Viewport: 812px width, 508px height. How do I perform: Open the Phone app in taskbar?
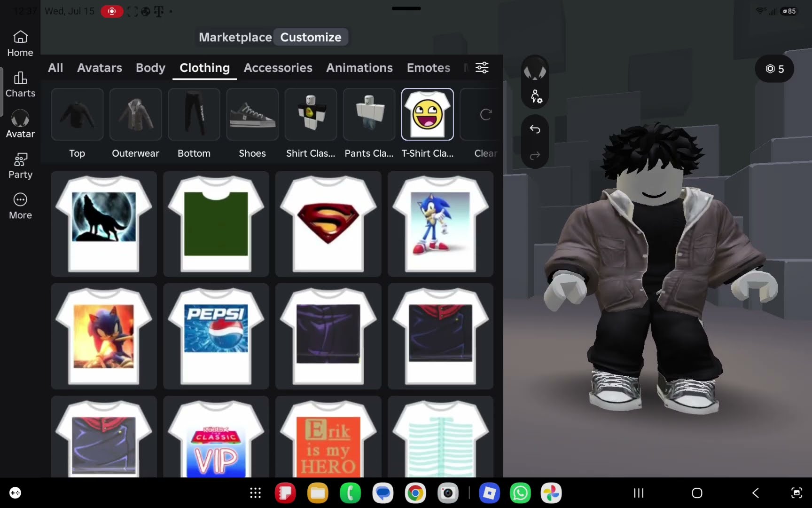tap(350, 493)
